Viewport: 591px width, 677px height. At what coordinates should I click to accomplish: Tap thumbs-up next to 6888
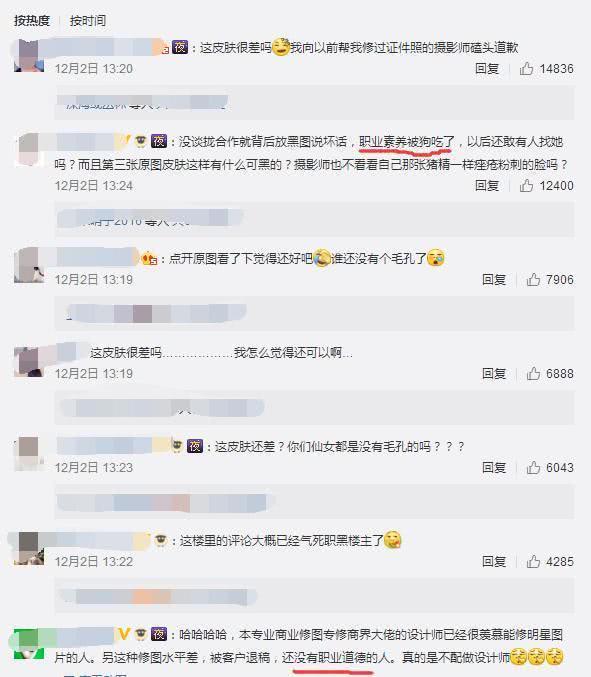pos(533,373)
